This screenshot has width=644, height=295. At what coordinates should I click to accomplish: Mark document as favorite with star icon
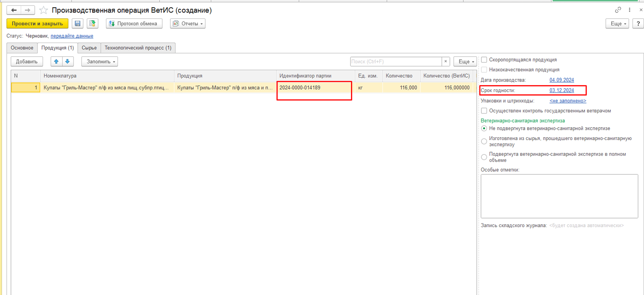43,10
